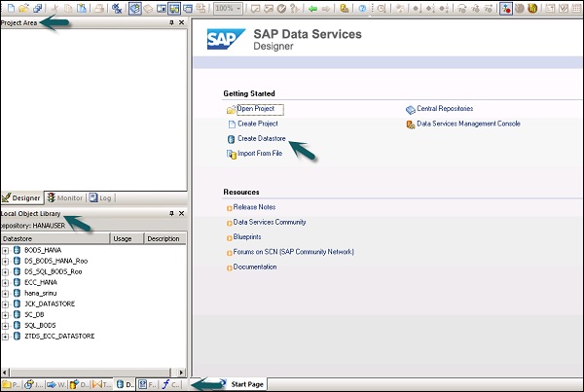
Task: Close the Project Area panel
Action: pyautogui.click(x=181, y=22)
